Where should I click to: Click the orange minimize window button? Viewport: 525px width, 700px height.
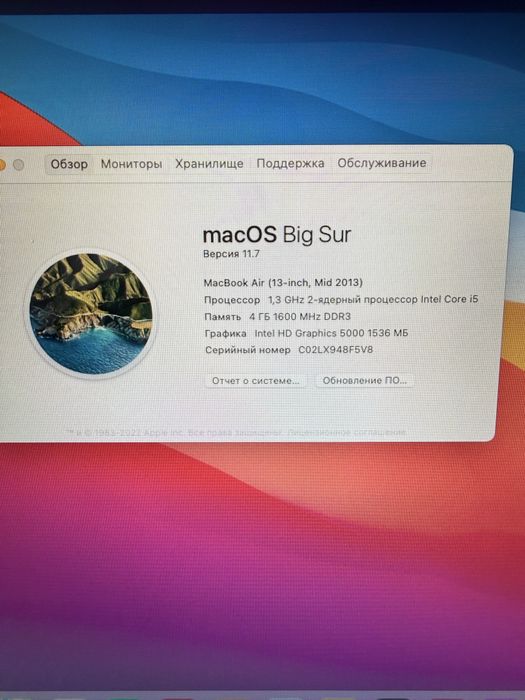pos(2,165)
